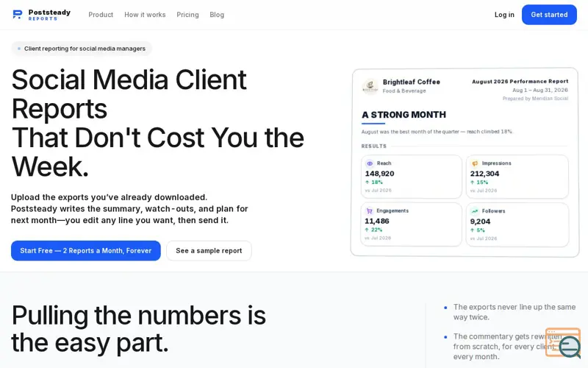Screen dimensions: 588x368
Task: Click the 'RESULTS' section label
Action: [374, 146]
